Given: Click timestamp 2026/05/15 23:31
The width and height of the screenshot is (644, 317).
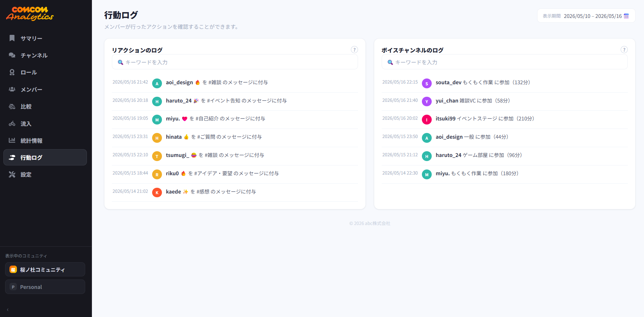Looking at the screenshot, I should 130,137.
